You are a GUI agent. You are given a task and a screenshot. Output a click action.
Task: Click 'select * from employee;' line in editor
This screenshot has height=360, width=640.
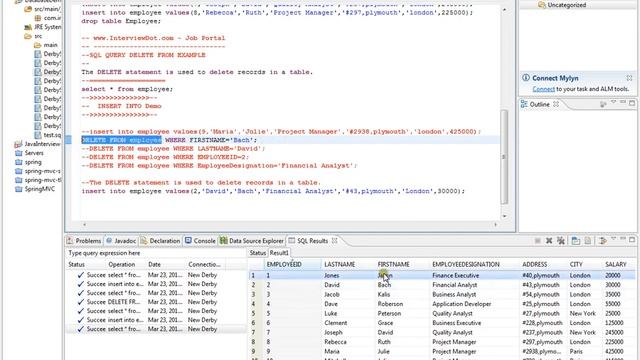pyautogui.click(x=127, y=89)
